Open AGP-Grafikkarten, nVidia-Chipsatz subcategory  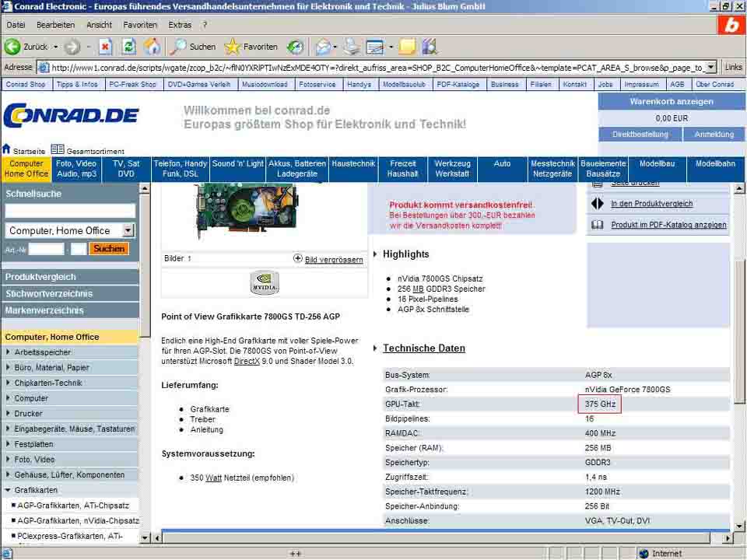pyautogui.click(x=78, y=520)
